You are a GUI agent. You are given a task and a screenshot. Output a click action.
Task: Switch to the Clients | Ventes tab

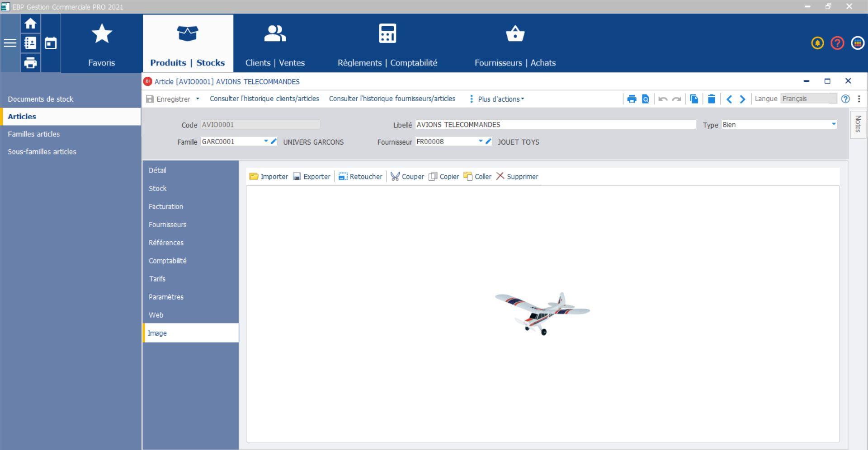click(x=275, y=43)
